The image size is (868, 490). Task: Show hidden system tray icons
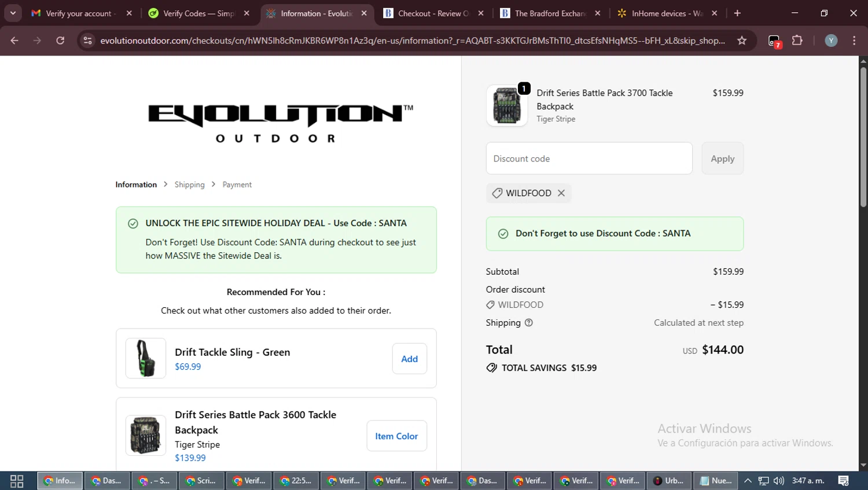[x=748, y=481]
